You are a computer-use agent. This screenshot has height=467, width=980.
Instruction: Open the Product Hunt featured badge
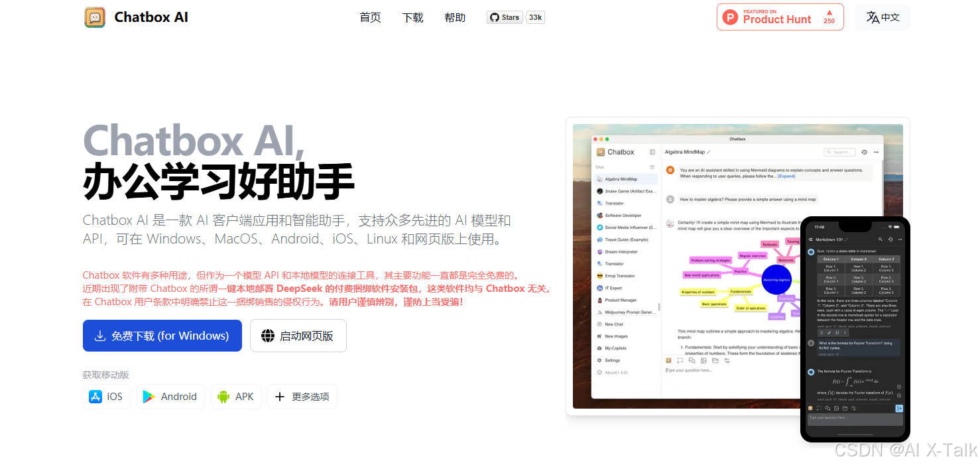click(780, 17)
